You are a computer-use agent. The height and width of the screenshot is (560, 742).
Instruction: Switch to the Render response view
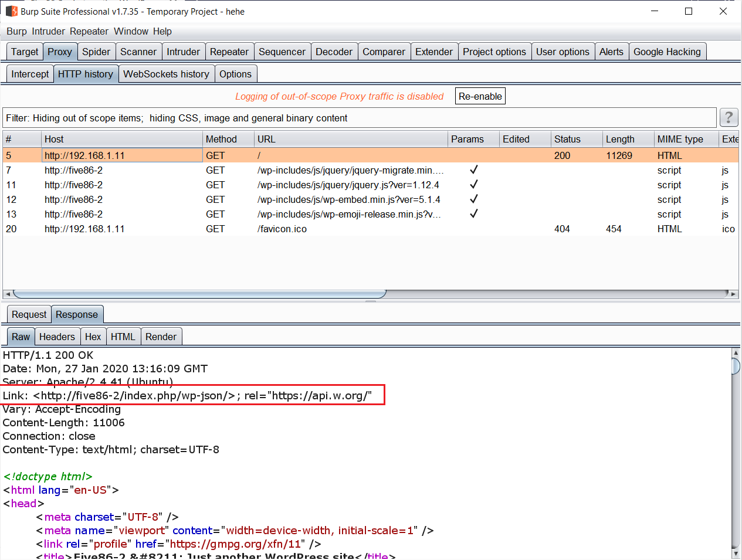(161, 337)
